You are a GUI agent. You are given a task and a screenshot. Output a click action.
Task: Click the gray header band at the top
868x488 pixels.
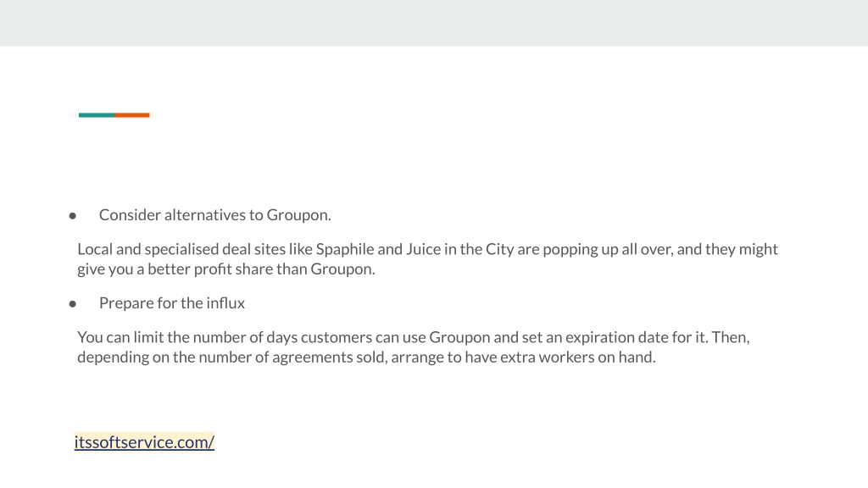[434, 23]
